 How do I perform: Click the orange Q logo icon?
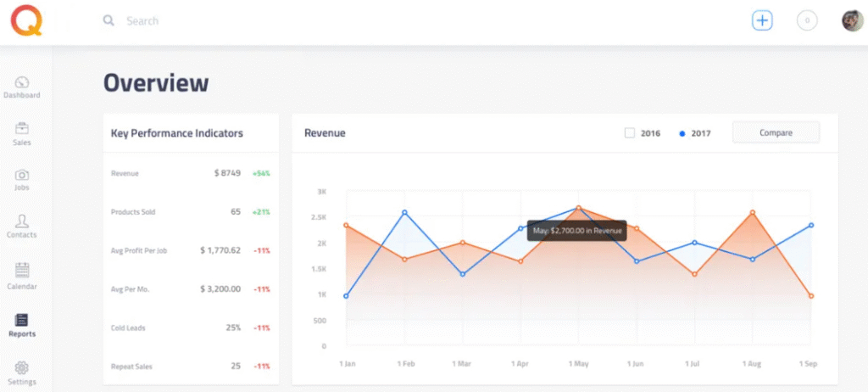(26, 21)
